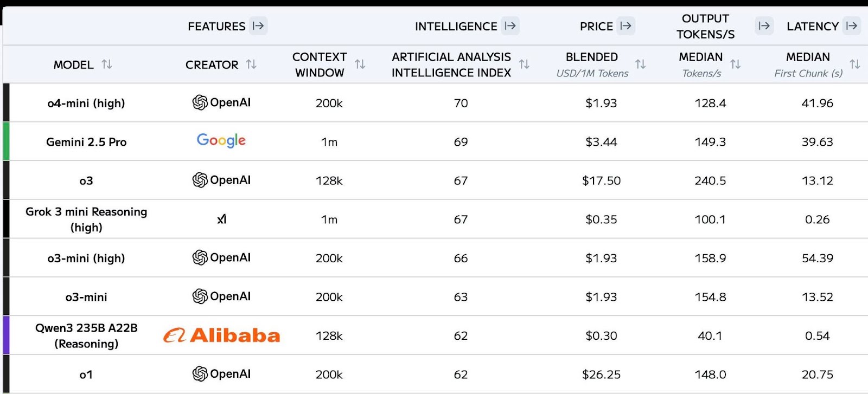Expand the PRICE column group

(x=626, y=26)
